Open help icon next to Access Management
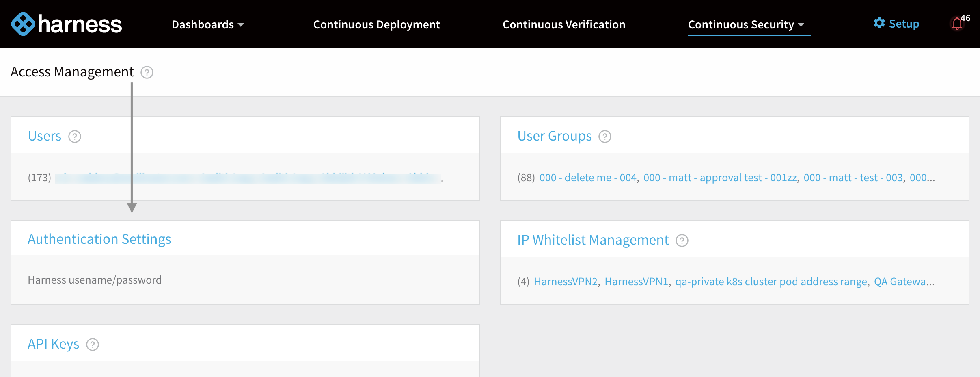This screenshot has width=980, height=377. (x=147, y=72)
